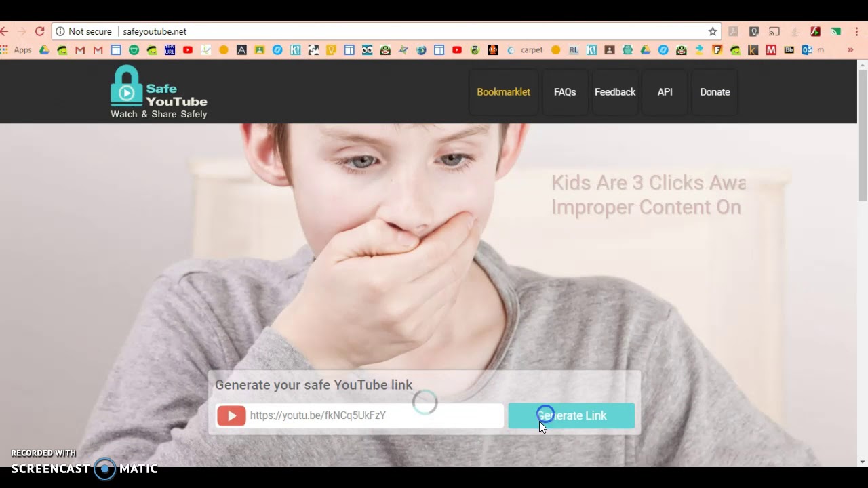Open the TinyURL bookmark
Viewport: 868px width, 488px height.
(170, 49)
